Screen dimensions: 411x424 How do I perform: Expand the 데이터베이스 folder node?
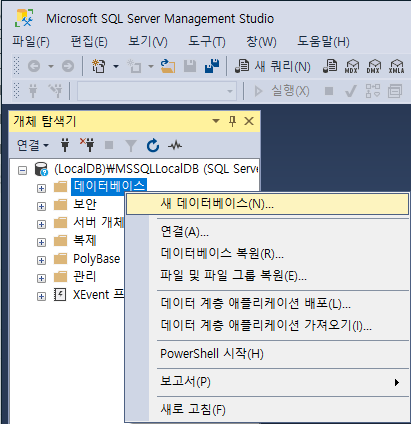(x=41, y=188)
